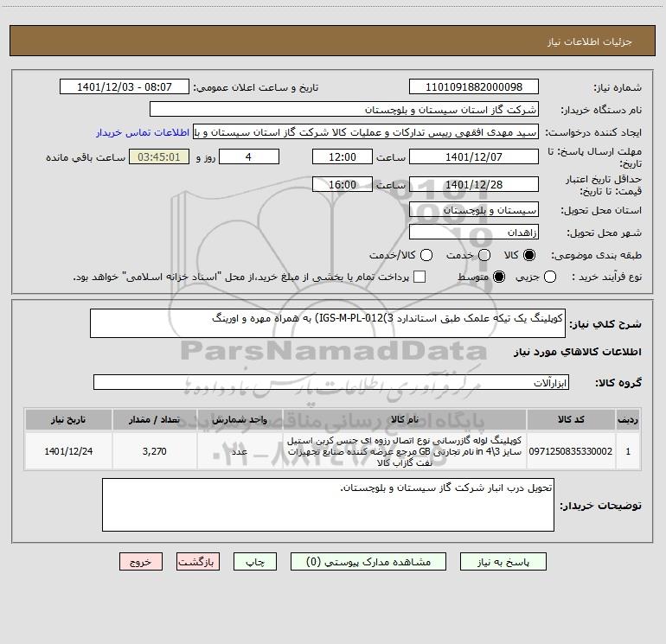The width and height of the screenshot is (666, 644).
Task: Click delivery city field زاهدان
Action: (x=474, y=233)
